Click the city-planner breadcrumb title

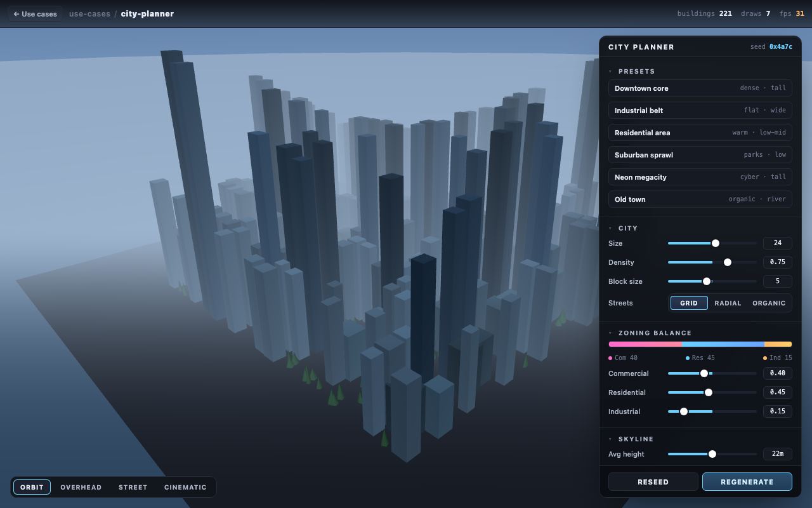(x=147, y=13)
